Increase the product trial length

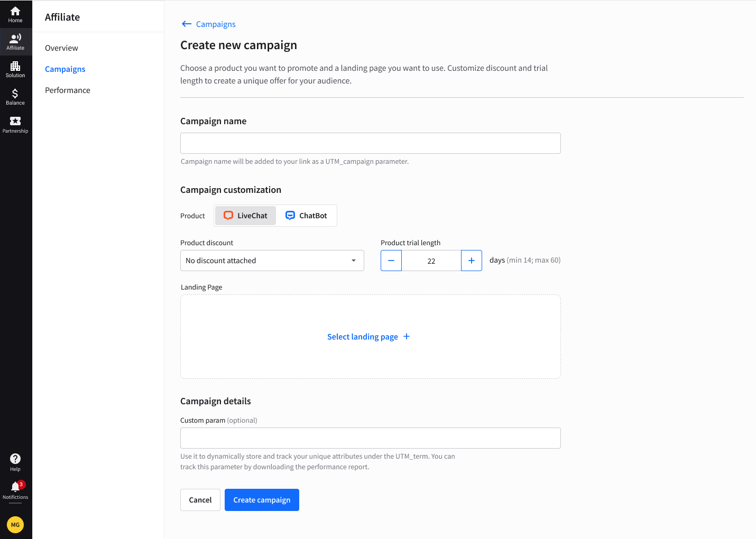point(471,260)
